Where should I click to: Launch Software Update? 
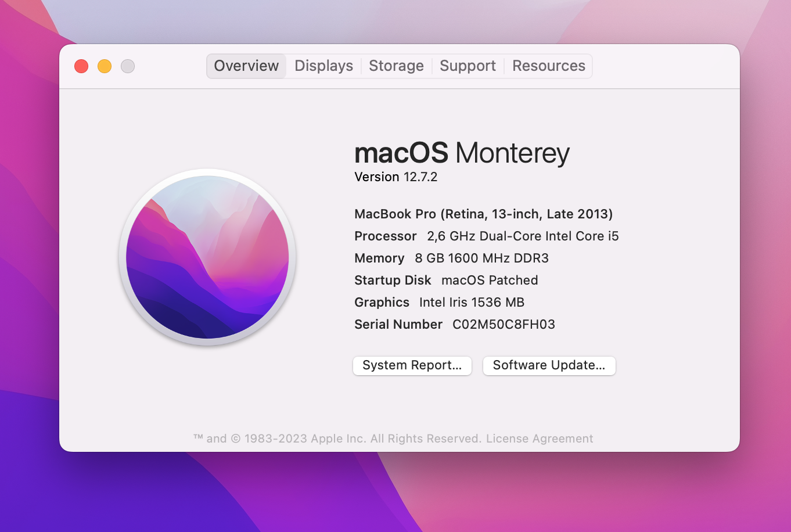[549, 365]
